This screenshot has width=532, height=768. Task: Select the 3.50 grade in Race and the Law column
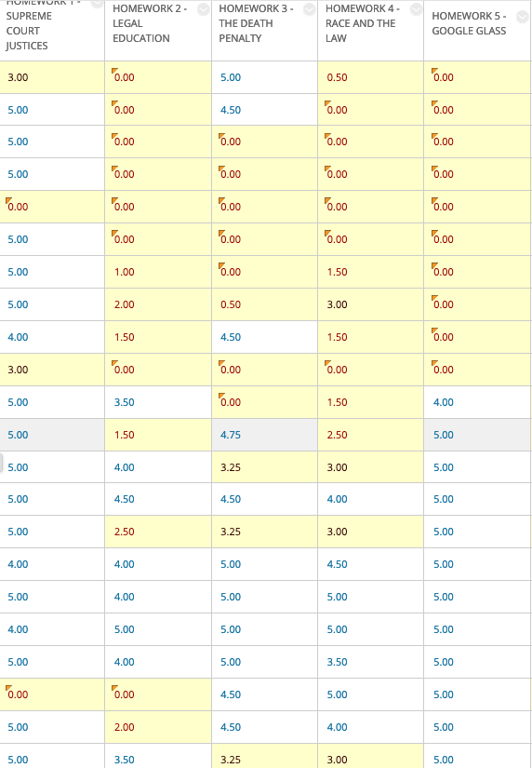point(338,662)
